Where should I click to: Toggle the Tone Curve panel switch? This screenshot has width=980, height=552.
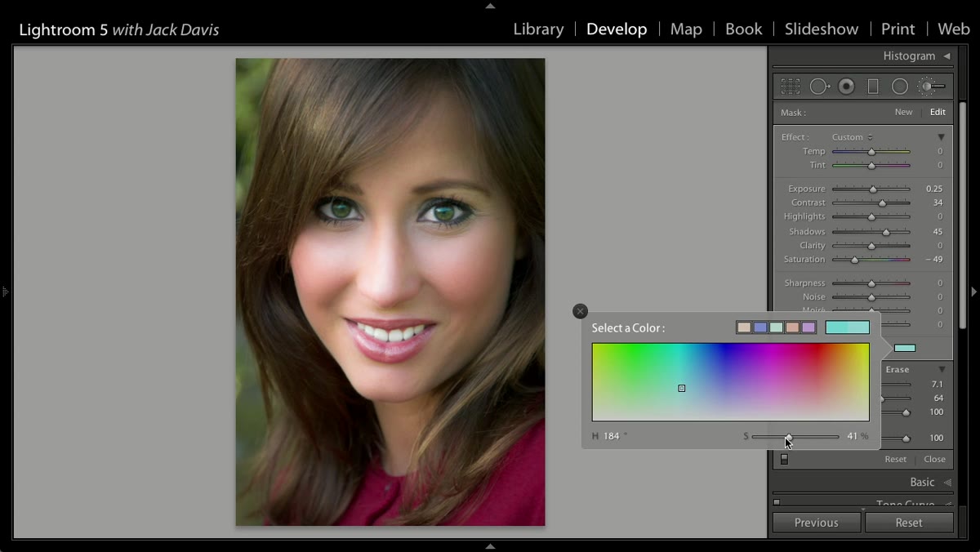click(x=777, y=502)
